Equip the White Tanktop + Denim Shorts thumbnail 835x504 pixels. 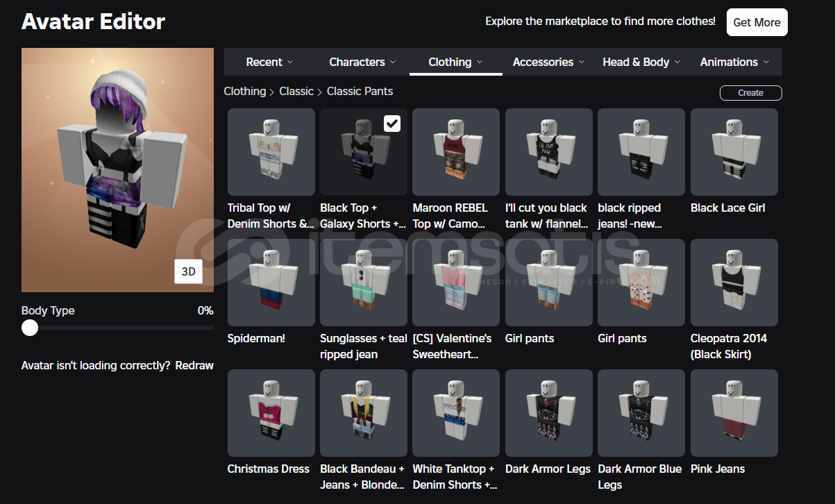click(456, 413)
